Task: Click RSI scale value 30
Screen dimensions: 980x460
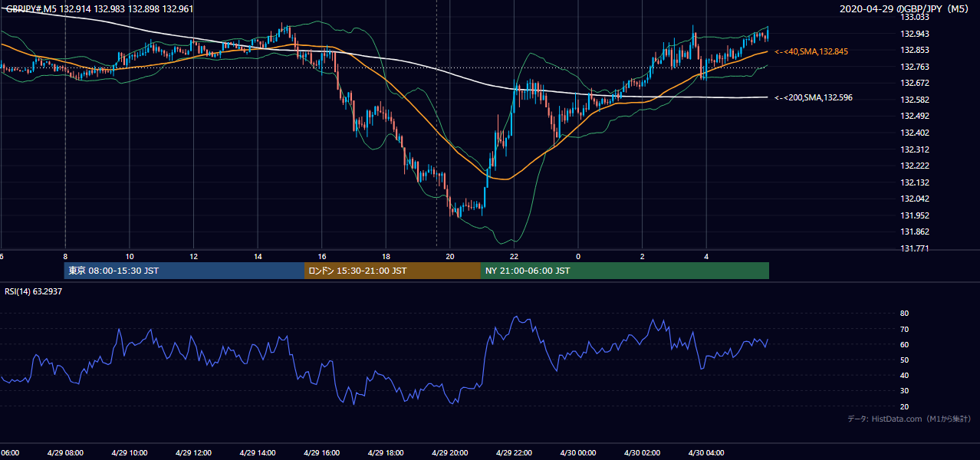Action: [x=904, y=390]
